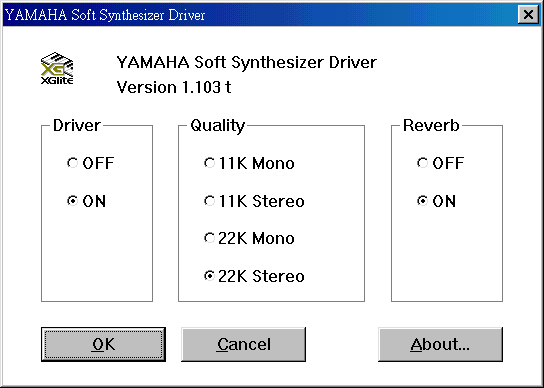The width and height of the screenshot is (544, 388).
Task: Close the dialog with the X button
Action: click(x=528, y=15)
